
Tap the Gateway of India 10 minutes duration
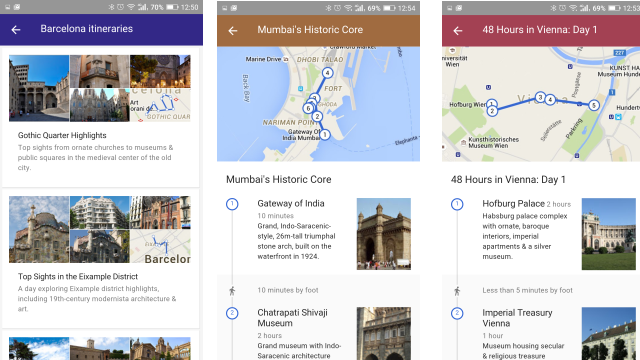coord(276,216)
